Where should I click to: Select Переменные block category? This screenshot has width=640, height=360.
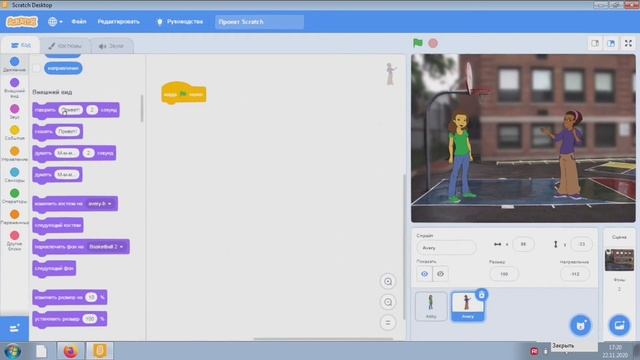(x=14, y=217)
